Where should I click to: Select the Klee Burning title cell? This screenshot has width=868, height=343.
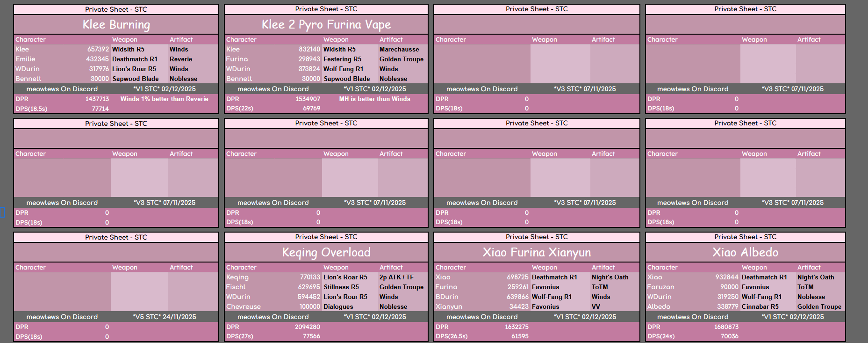pyautogui.click(x=116, y=24)
